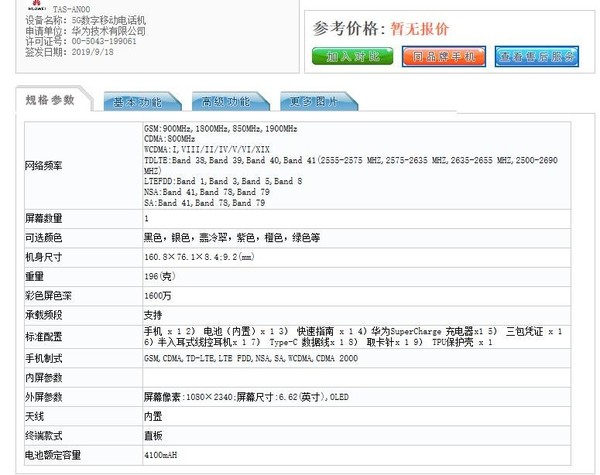600x475 pixels.
Task: Click the 暂无报价 price text
Action: pos(420,29)
